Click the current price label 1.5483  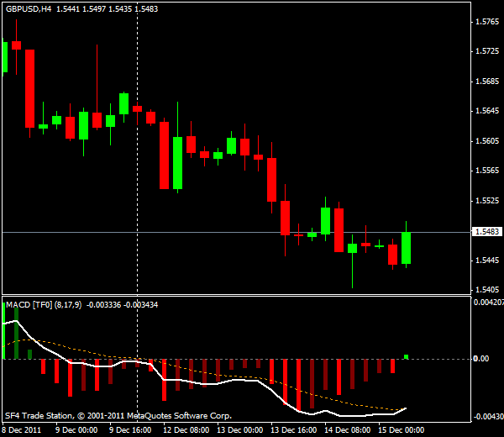[486, 231]
